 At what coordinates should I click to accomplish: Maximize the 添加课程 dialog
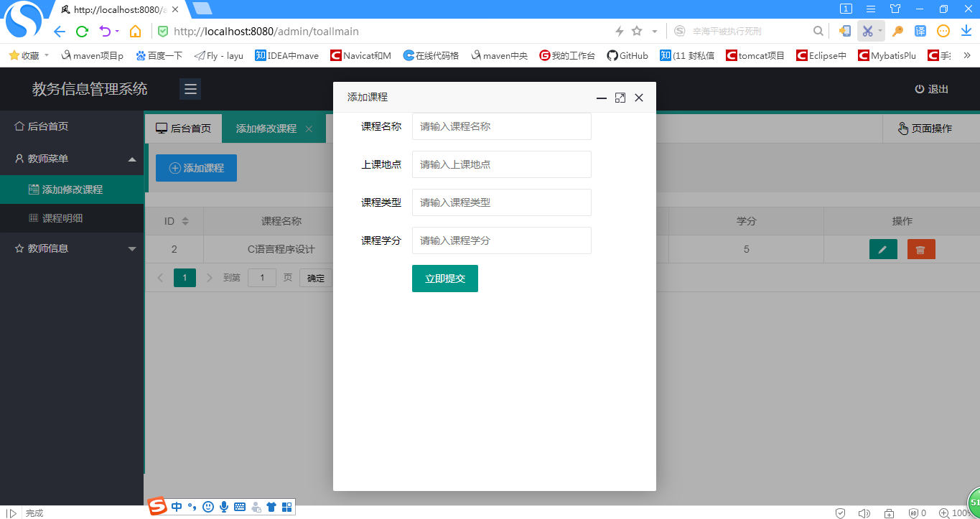(620, 98)
